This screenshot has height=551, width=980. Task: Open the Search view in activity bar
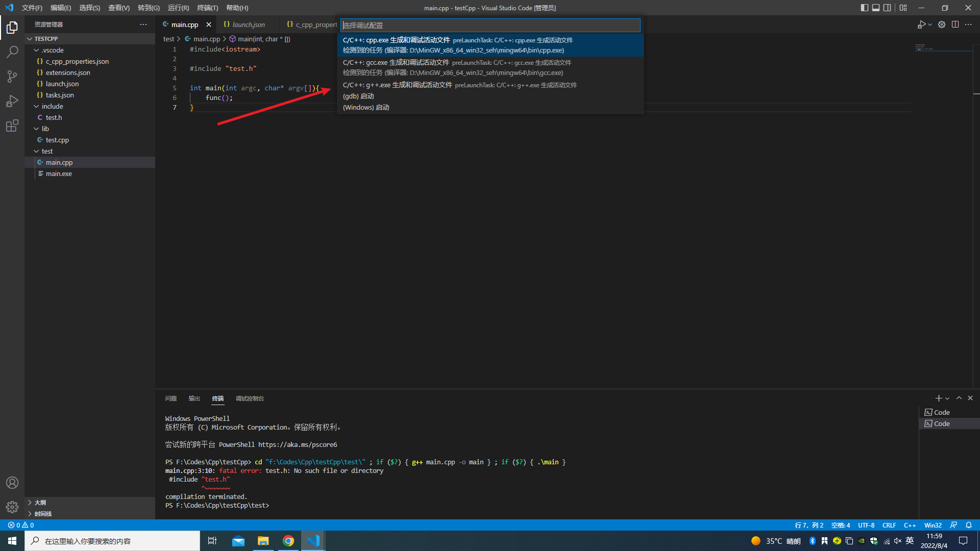click(x=12, y=52)
